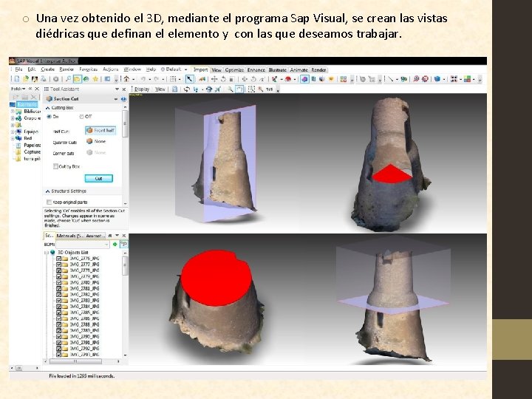Open the BOM combo box
The width and height of the screenshot is (532, 399).
83,245
